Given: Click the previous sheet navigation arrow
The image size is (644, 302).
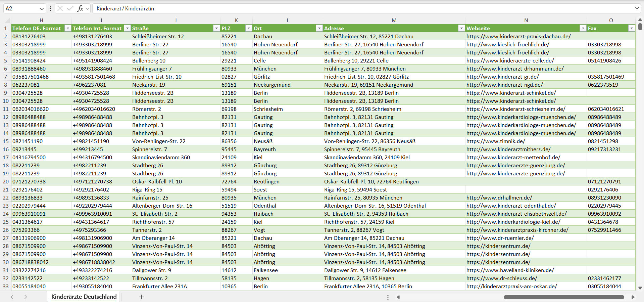Looking at the screenshot, I should (12, 297).
